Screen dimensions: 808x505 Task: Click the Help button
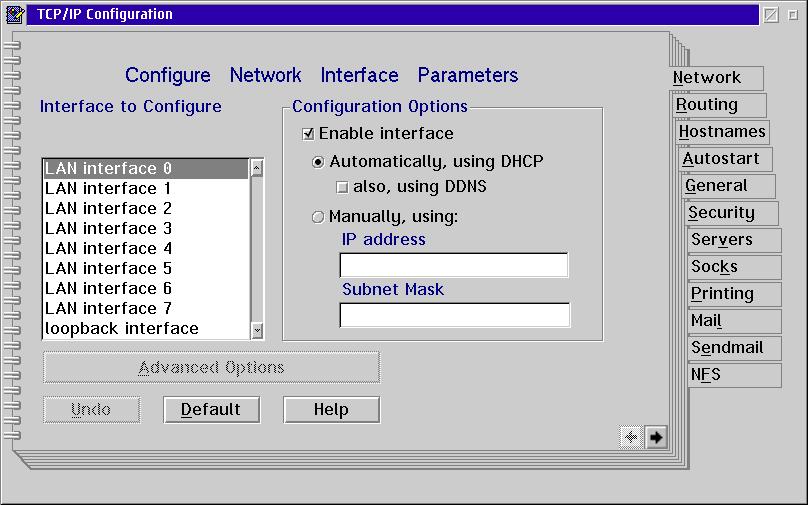[x=331, y=410]
